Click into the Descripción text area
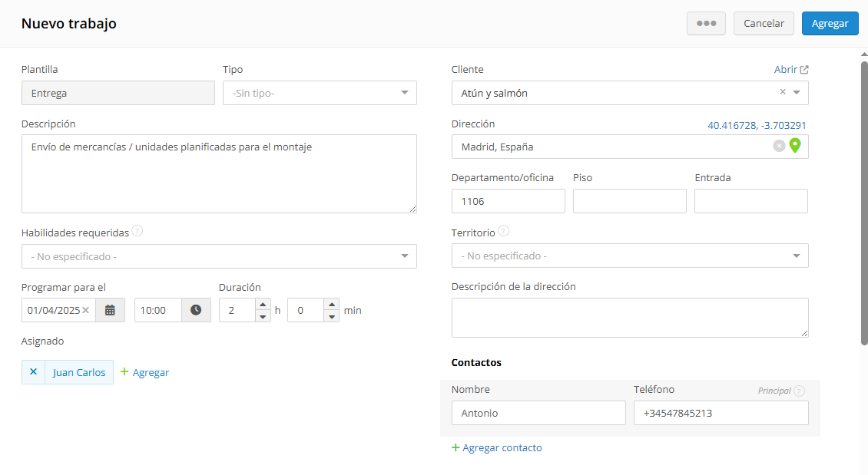This screenshot has height=475, width=868. [219, 173]
